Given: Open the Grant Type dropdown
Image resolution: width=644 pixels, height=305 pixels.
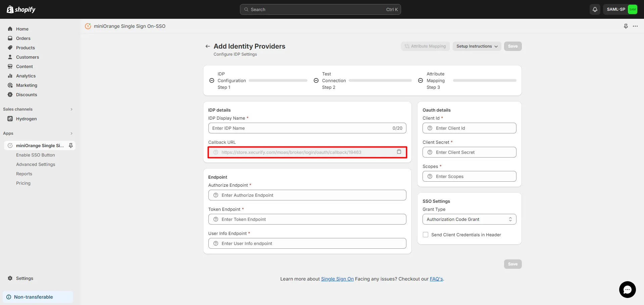Looking at the screenshot, I should pyautogui.click(x=469, y=219).
